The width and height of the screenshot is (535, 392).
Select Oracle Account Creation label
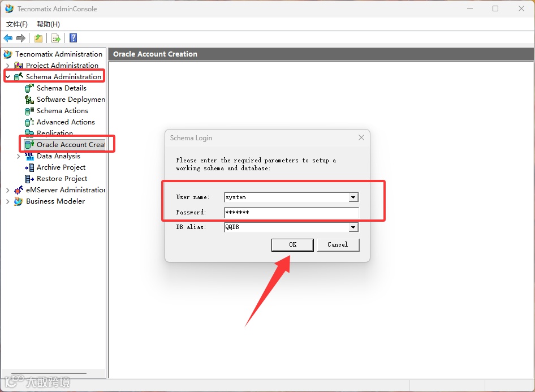(71, 145)
